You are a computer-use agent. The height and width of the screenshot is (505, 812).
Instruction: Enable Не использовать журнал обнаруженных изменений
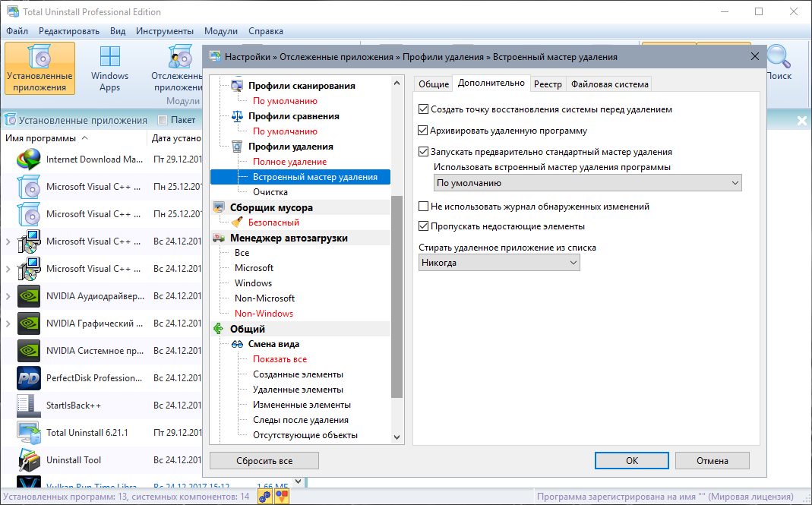(423, 206)
